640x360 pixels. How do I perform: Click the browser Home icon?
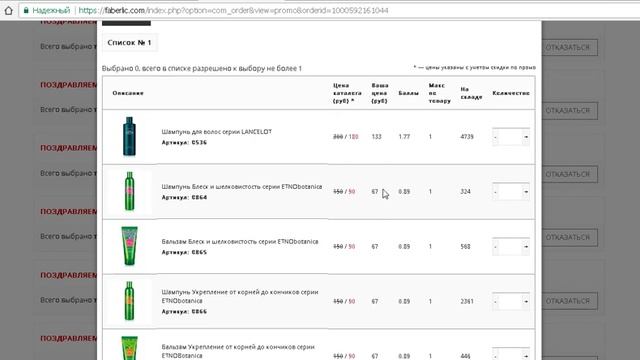9,10
